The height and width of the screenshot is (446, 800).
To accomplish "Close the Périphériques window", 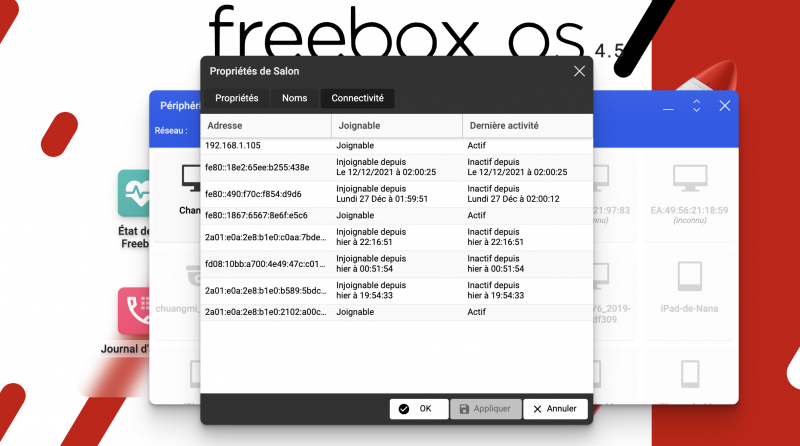I will tap(724, 106).
